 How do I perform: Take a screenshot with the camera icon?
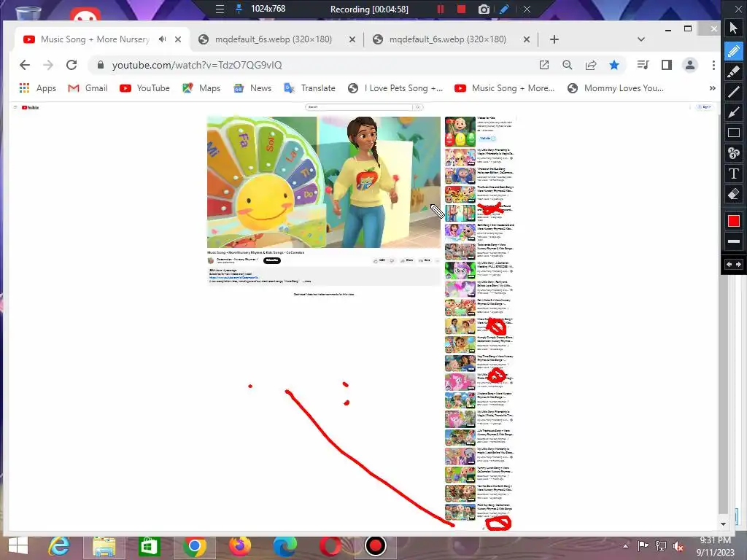[484, 9]
